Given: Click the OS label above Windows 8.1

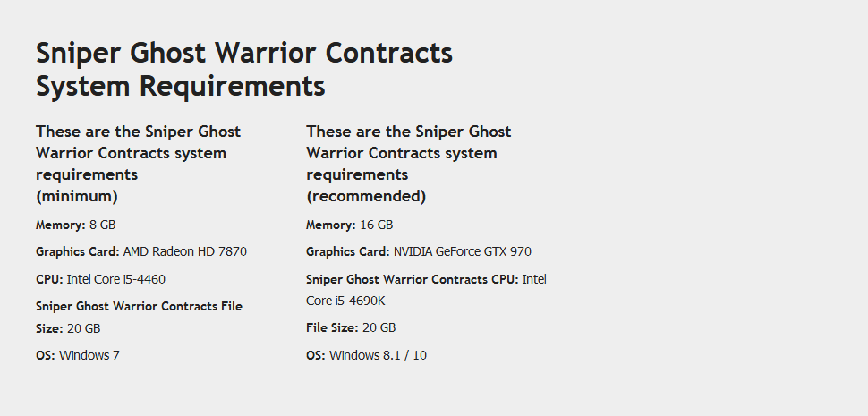Looking at the screenshot, I should coord(315,355).
